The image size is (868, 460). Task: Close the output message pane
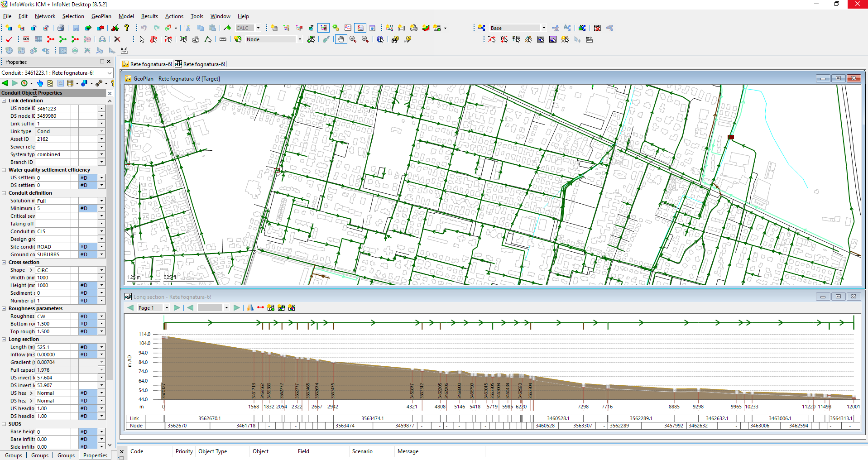[121, 452]
